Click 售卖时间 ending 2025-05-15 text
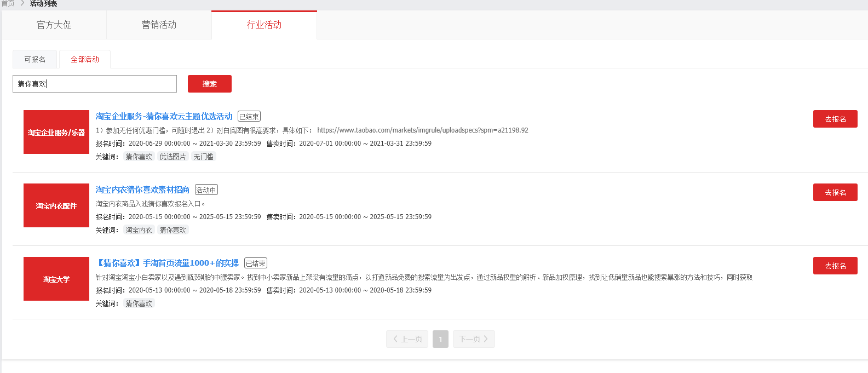This screenshot has width=868, height=373. point(349,217)
